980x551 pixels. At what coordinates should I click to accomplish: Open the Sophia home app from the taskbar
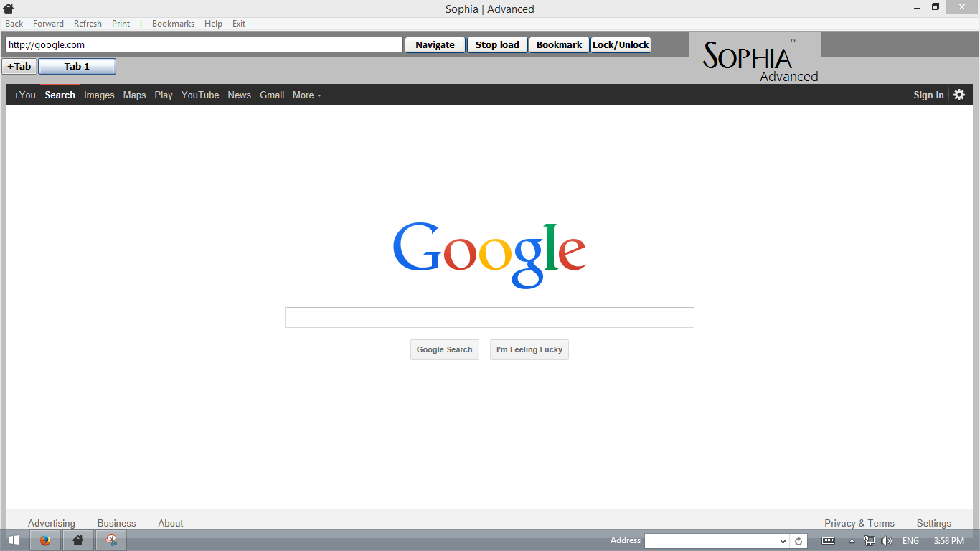77,540
